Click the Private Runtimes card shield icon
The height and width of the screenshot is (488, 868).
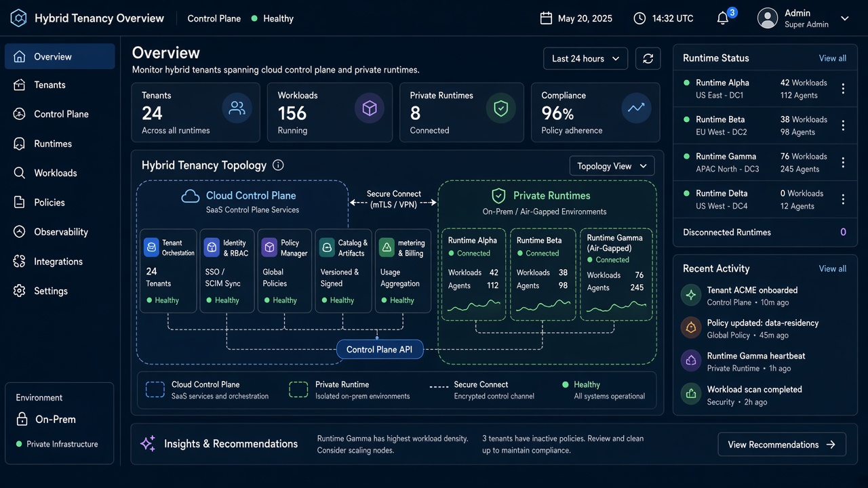pos(501,108)
